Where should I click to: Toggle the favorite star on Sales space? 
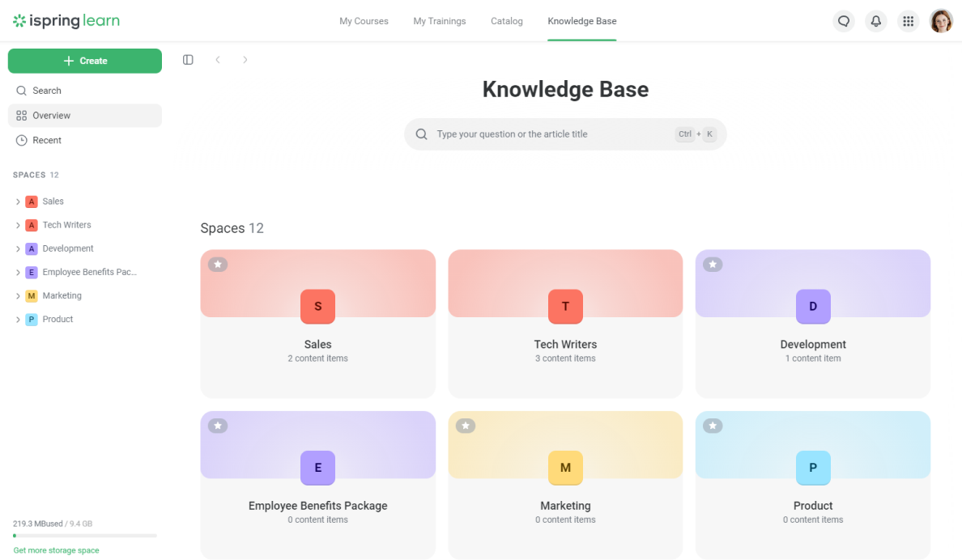(218, 264)
